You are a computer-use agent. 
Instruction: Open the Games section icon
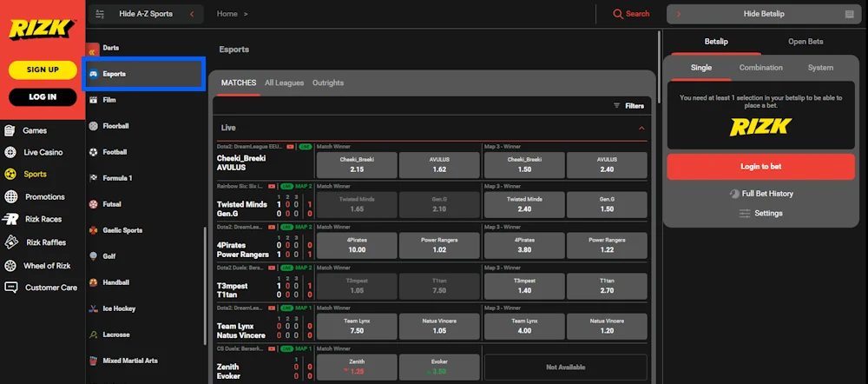pos(10,131)
